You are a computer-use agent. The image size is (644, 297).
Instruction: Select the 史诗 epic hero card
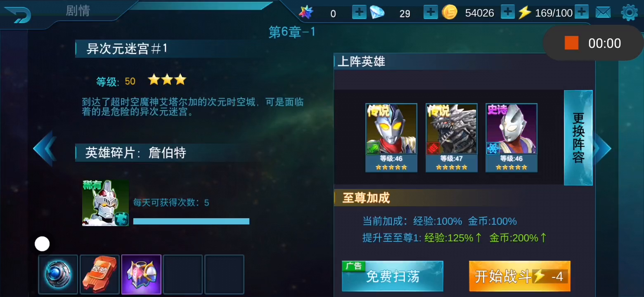coord(511,138)
